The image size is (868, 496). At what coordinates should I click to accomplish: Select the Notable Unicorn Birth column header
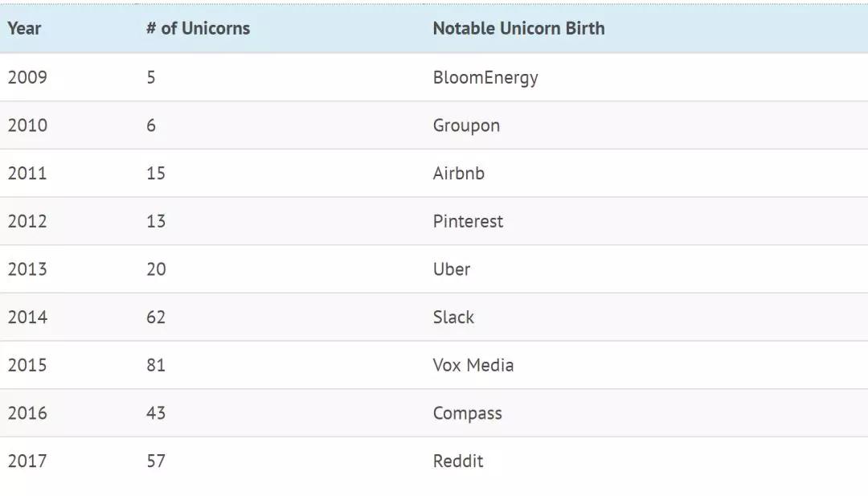pyautogui.click(x=518, y=29)
